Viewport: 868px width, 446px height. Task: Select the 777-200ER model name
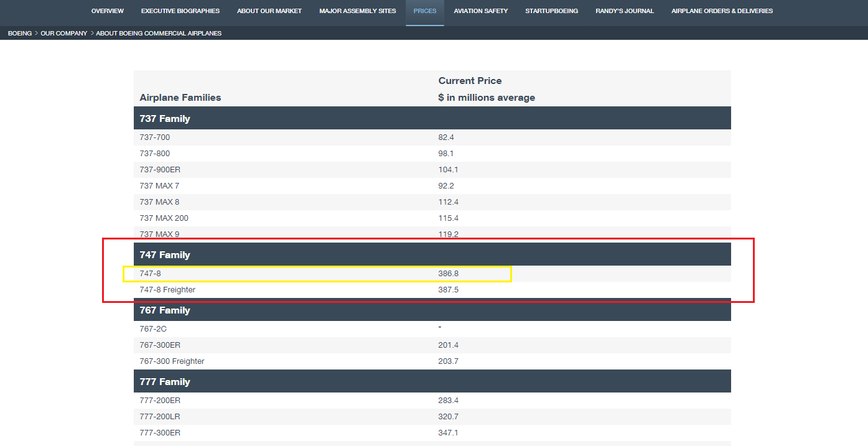pyautogui.click(x=161, y=401)
